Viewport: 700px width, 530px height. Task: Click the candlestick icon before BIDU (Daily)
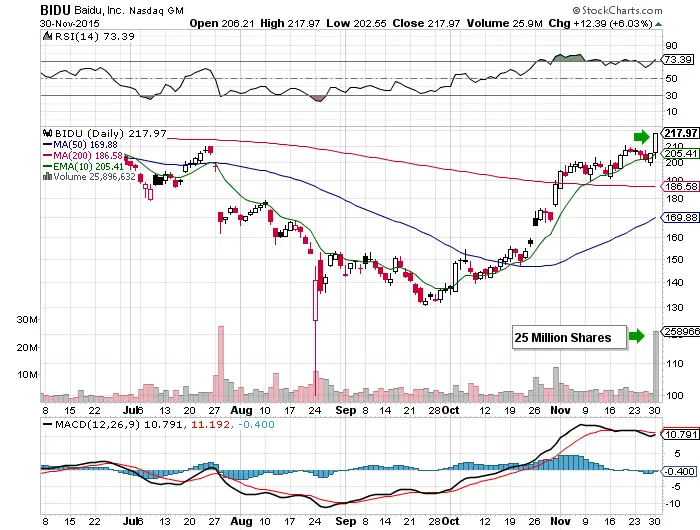pos(47,133)
